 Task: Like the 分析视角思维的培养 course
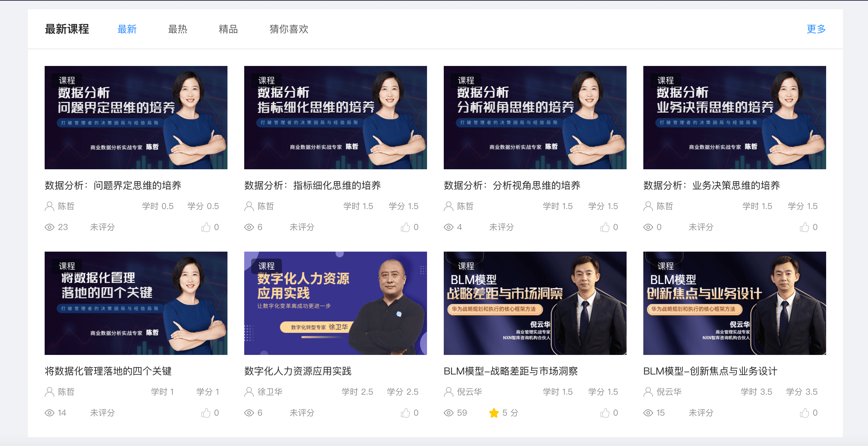pos(605,227)
